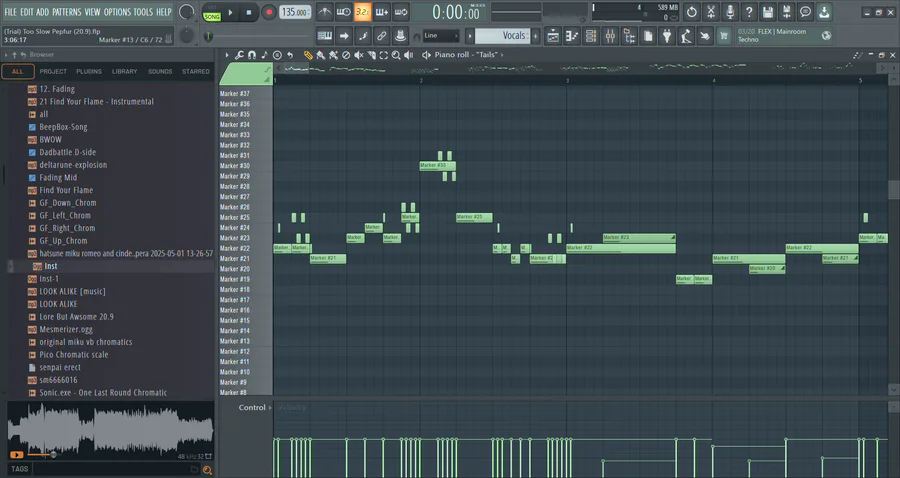Open the PATTERNS menu
Image resolution: width=900 pixels, height=478 pixels.
[x=66, y=12]
